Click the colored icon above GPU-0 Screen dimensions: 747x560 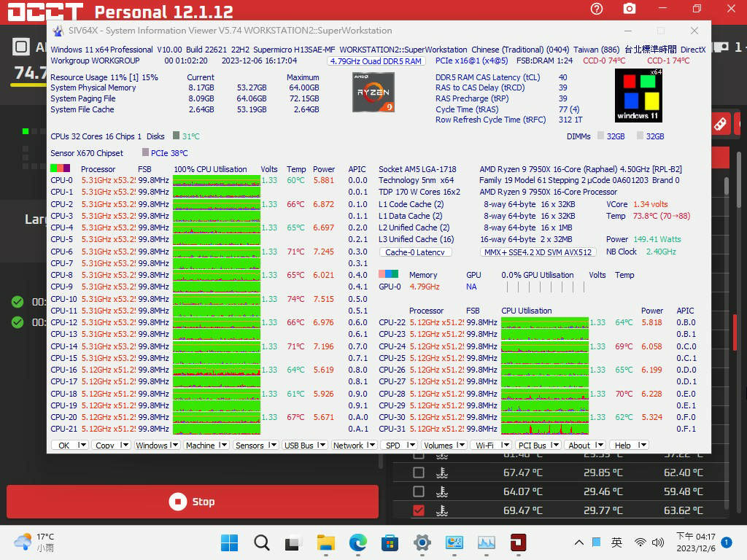[x=388, y=274]
